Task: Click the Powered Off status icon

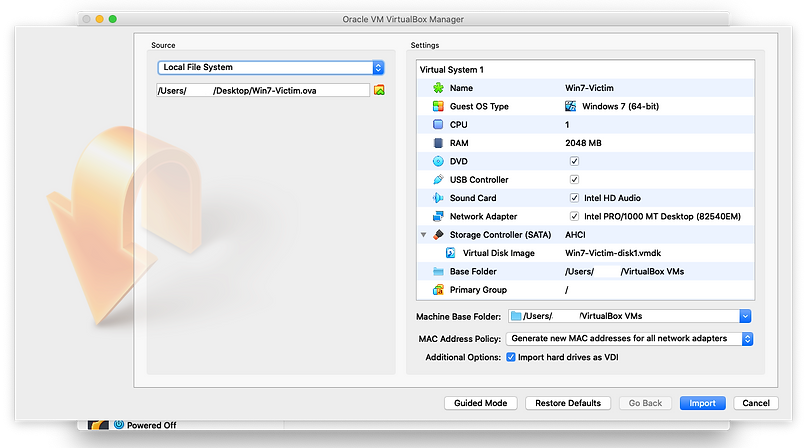Action: tap(119, 425)
